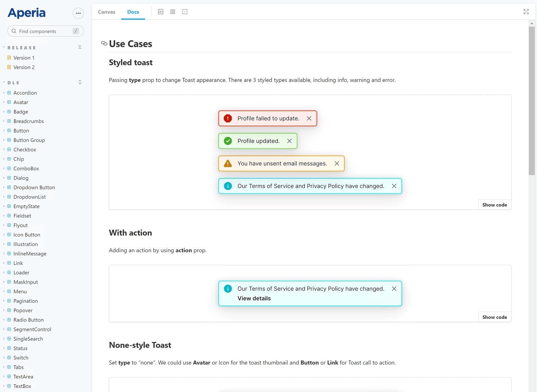Toggle the background preview toolbar icon
This screenshot has height=392, width=537.
click(x=161, y=12)
